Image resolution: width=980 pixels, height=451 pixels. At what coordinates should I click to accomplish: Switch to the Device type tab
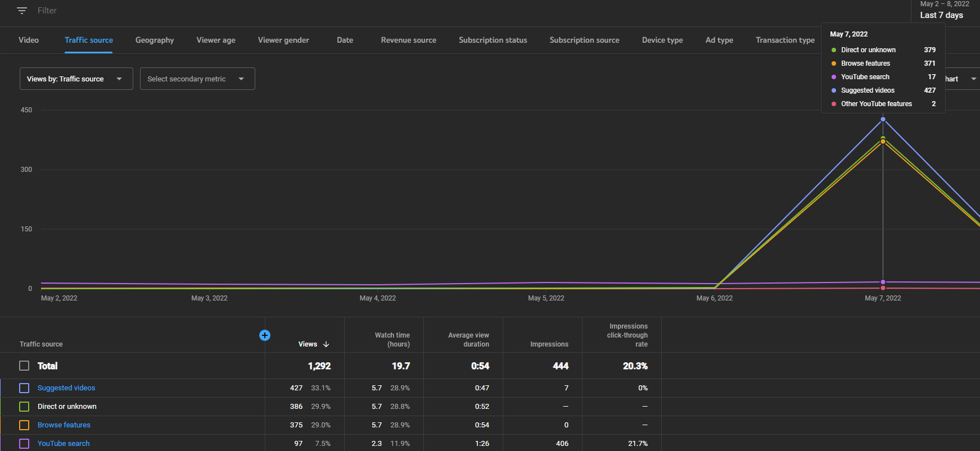(662, 40)
